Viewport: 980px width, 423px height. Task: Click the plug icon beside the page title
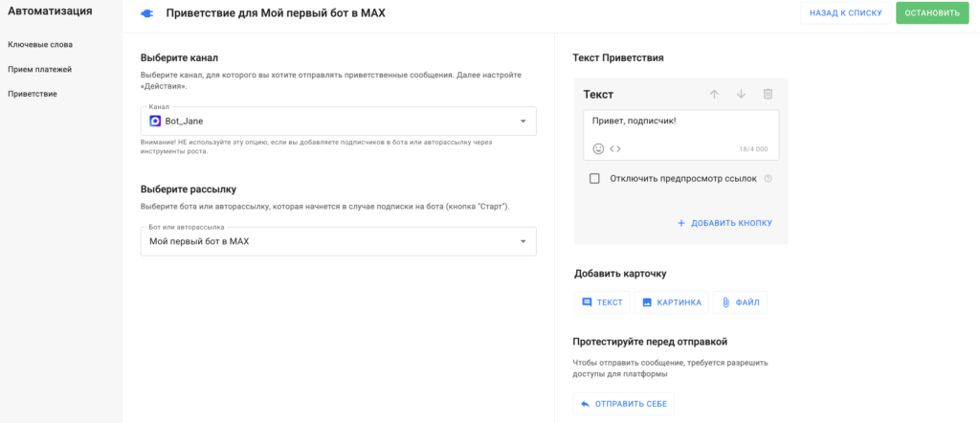146,13
